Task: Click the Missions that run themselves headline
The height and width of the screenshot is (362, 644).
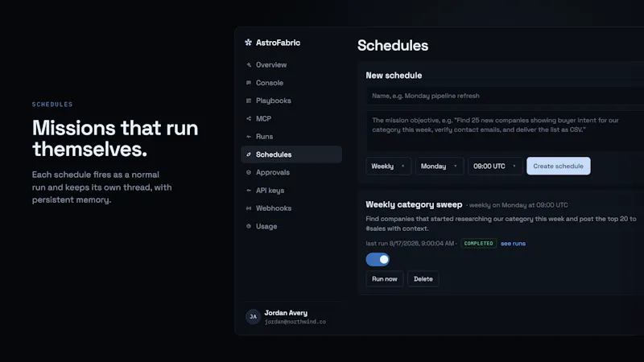Action: point(115,138)
